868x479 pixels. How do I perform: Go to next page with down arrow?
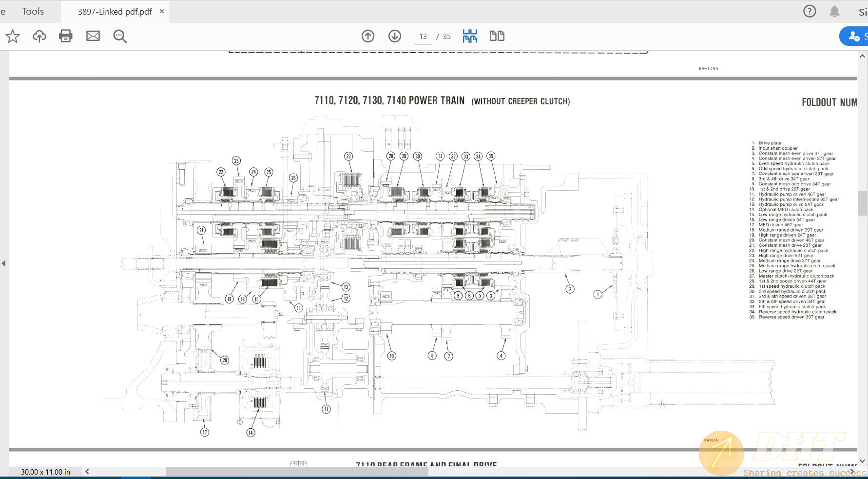[395, 36]
